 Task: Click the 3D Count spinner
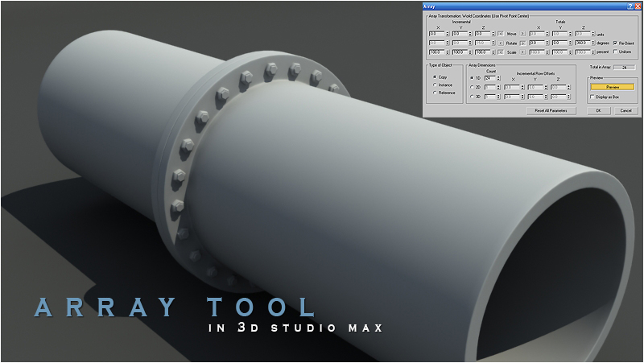coord(498,97)
